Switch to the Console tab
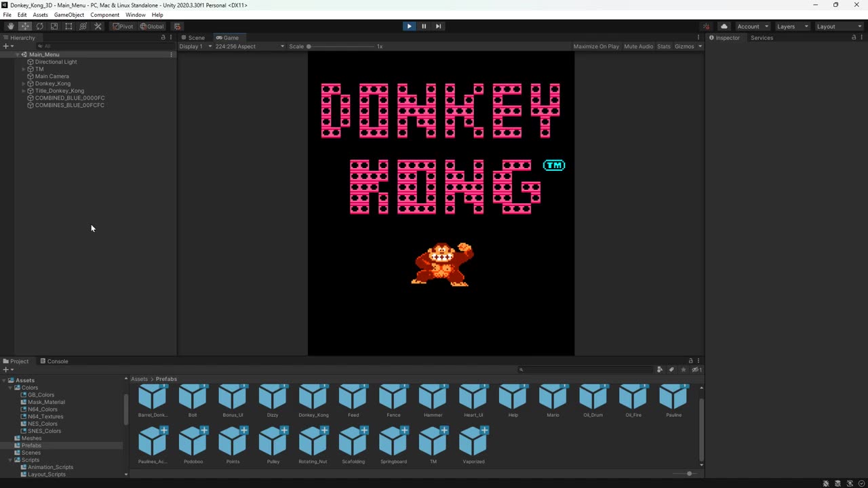The height and width of the screenshot is (488, 868). [x=54, y=361]
